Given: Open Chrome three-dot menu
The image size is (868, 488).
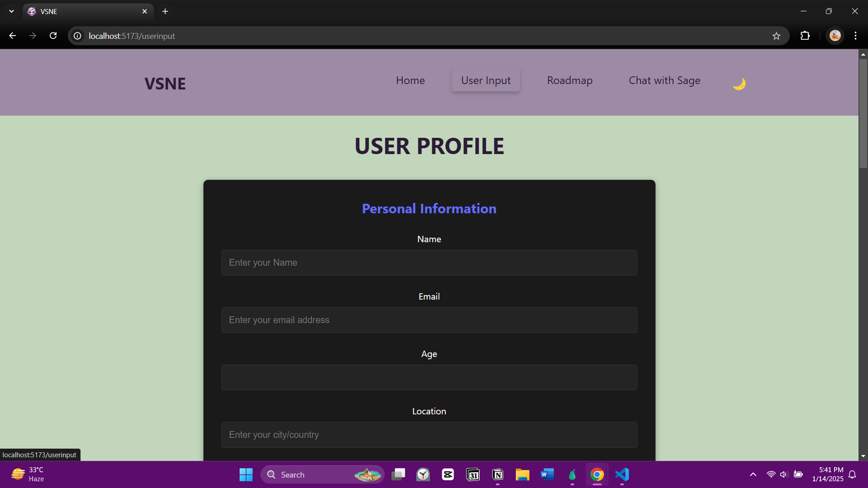Looking at the screenshot, I should [x=855, y=36].
